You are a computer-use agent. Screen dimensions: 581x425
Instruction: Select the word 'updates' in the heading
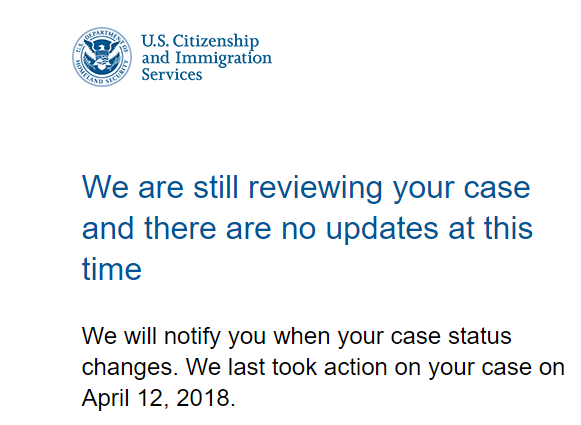pyautogui.click(x=382, y=229)
